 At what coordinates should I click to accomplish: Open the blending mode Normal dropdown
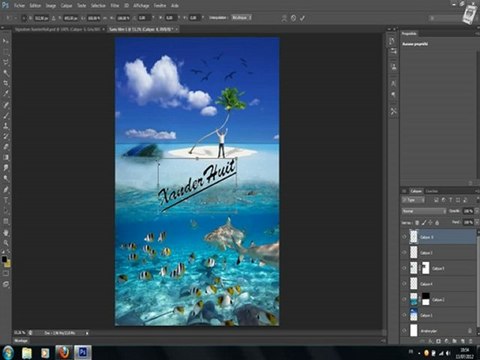(424, 211)
